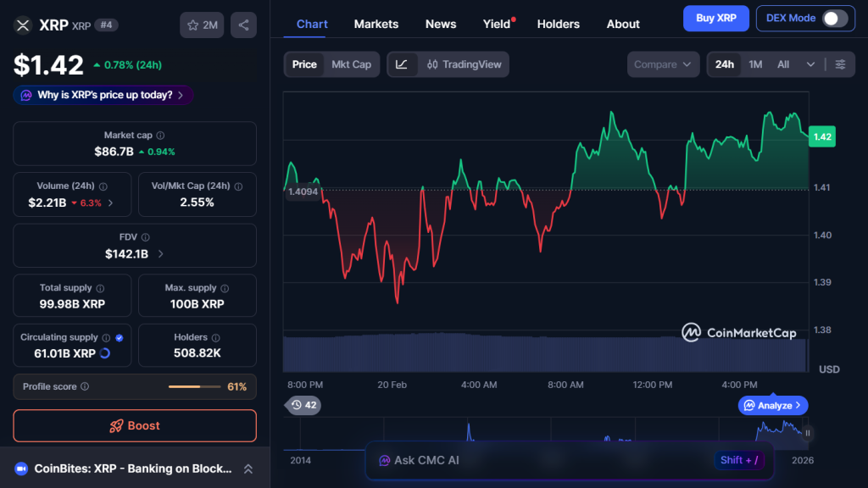Click Market cap info icon
868x488 pixels.
click(x=161, y=136)
